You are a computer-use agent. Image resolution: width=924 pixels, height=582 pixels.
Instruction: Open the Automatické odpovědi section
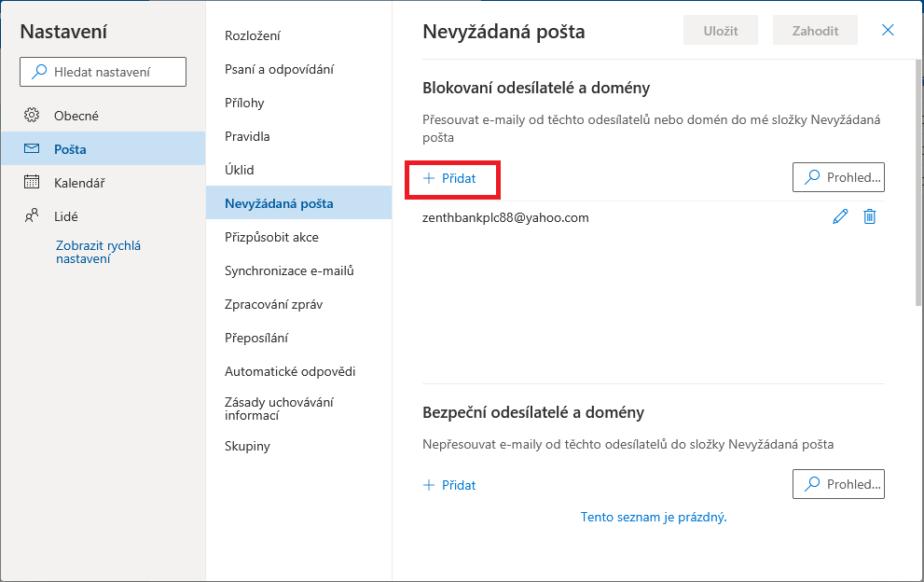pyautogui.click(x=290, y=371)
